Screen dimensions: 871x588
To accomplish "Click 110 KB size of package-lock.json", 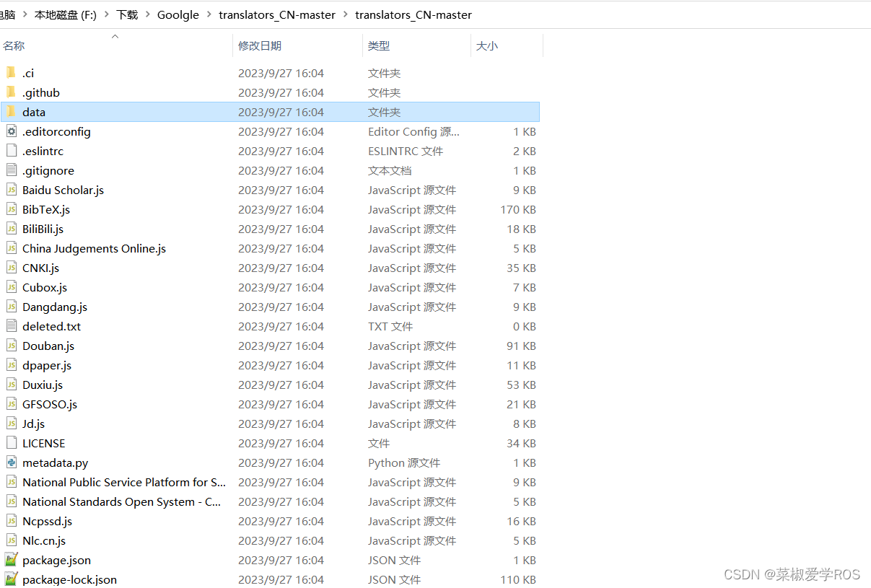I will coord(518,579).
